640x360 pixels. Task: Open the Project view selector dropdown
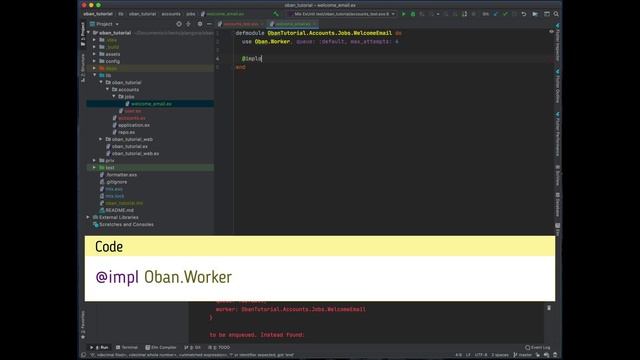(105, 24)
